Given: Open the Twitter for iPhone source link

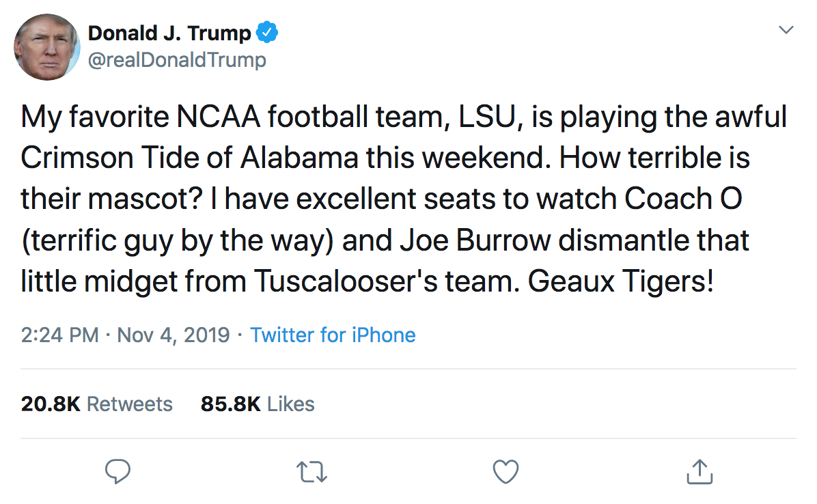Looking at the screenshot, I should [x=333, y=335].
